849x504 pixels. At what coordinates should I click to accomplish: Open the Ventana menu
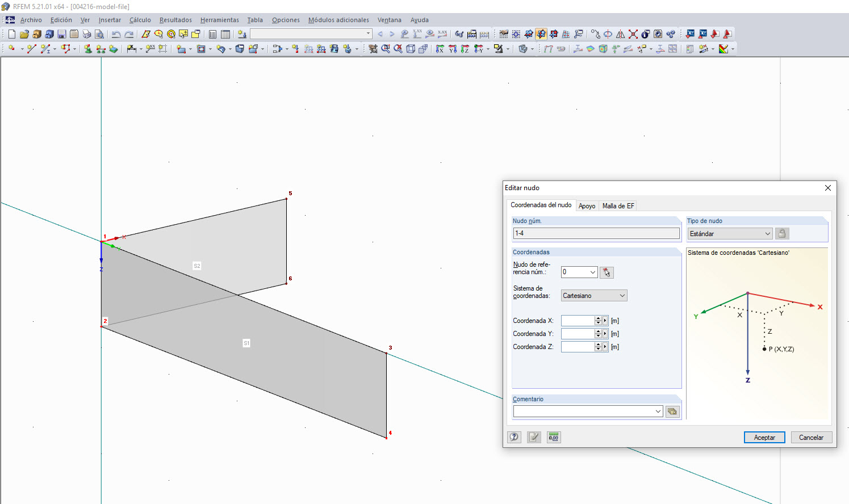(x=390, y=20)
